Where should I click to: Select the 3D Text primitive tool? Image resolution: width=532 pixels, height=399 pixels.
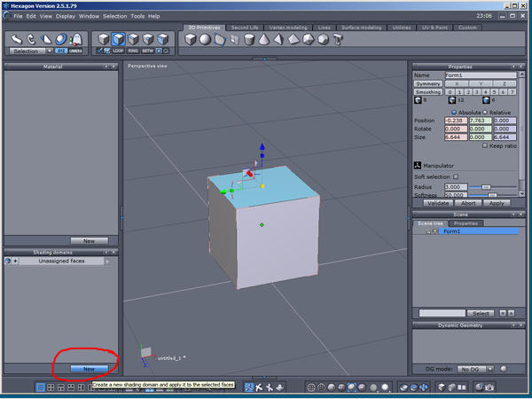pyautogui.click(x=338, y=40)
